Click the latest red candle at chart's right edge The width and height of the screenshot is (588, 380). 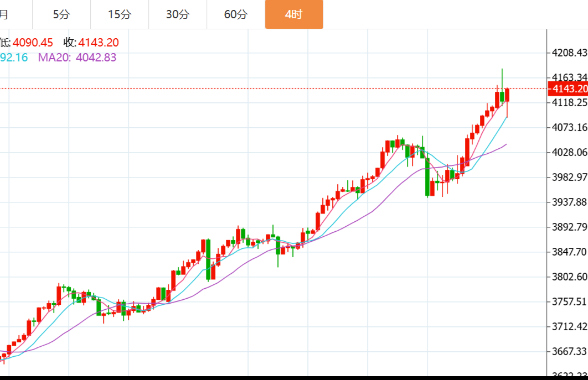(x=507, y=95)
